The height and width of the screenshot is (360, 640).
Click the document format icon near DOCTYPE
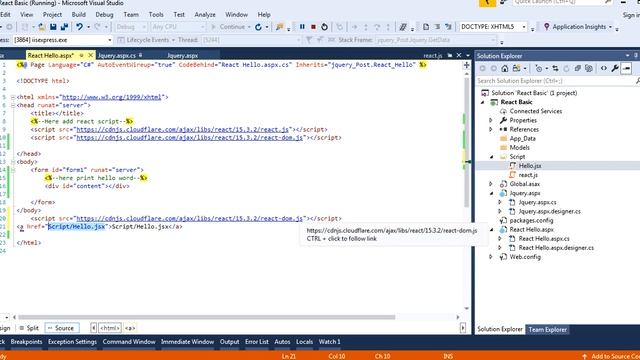(x=426, y=27)
